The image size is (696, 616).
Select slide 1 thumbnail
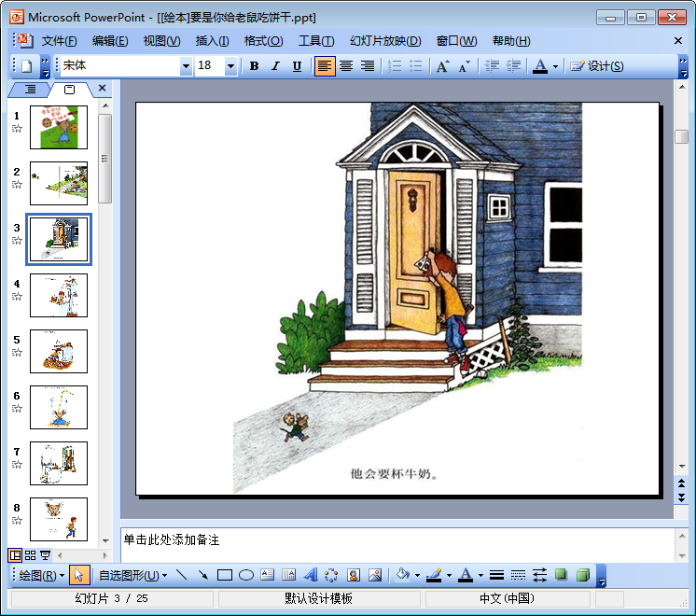click(59, 127)
